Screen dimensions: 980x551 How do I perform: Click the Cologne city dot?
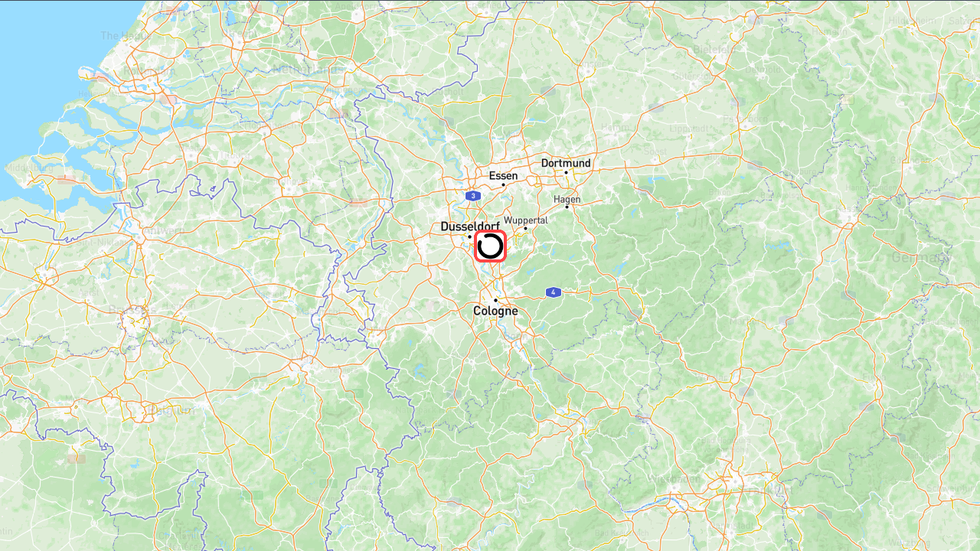(x=495, y=300)
